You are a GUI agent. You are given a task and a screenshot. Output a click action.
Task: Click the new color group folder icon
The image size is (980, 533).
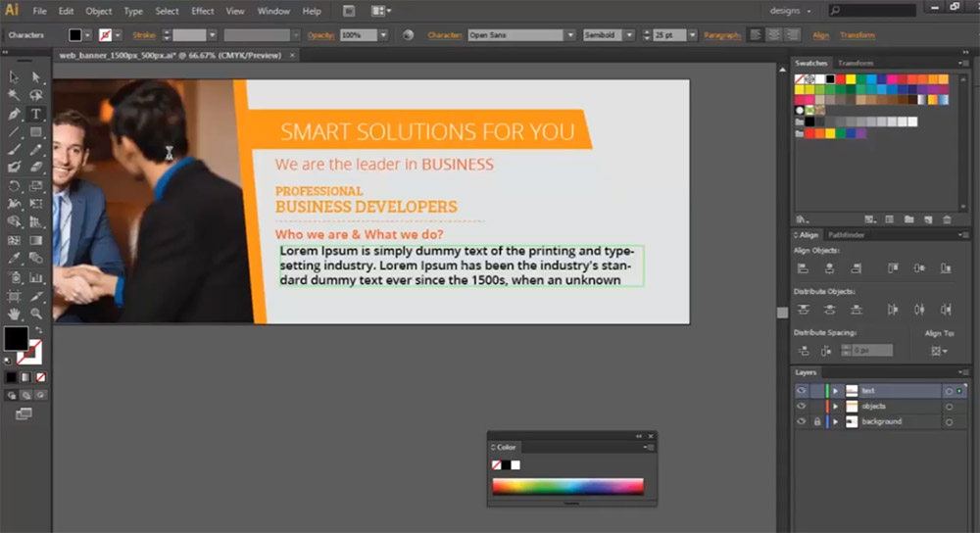point(908,219)
